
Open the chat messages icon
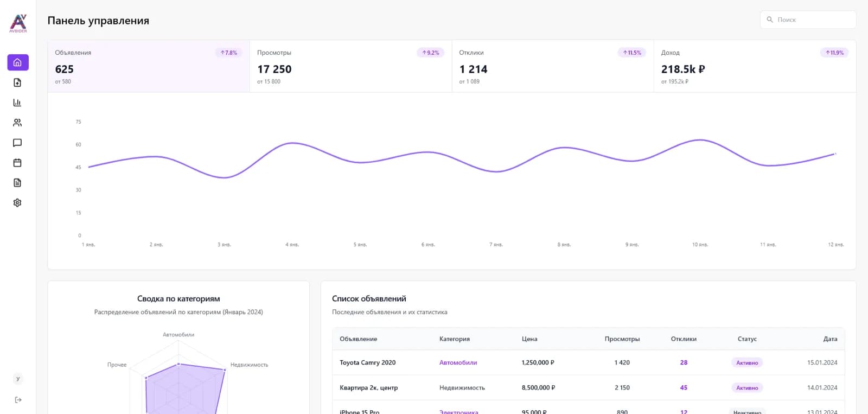(x=17, y=143)
